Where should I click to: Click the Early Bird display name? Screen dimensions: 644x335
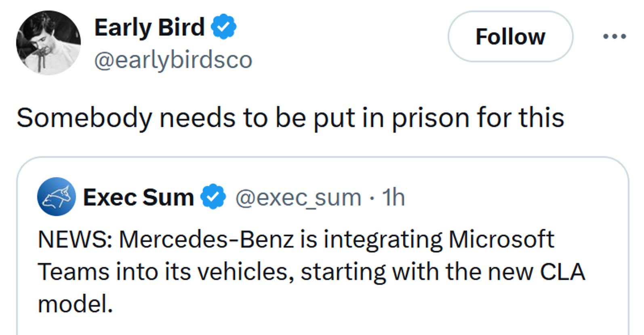point(149,27)
